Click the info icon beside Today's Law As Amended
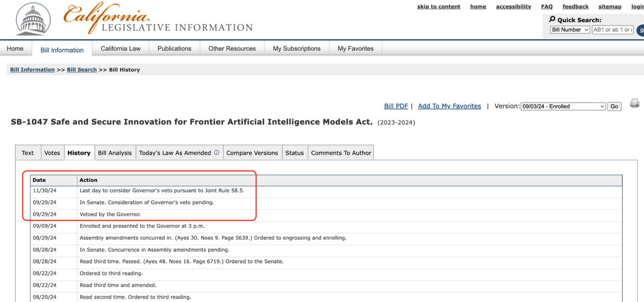644x302 pixels. point(216,153)
